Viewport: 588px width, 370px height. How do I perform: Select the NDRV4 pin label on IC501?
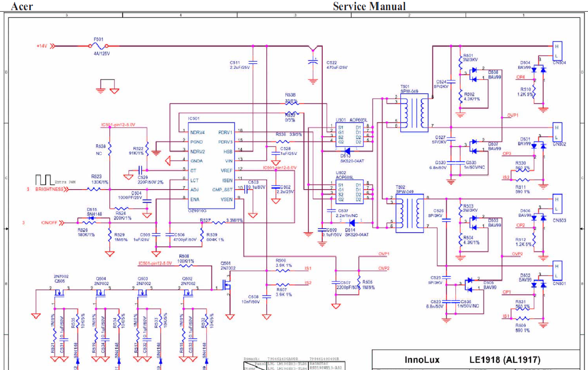(x=197, y=133)
